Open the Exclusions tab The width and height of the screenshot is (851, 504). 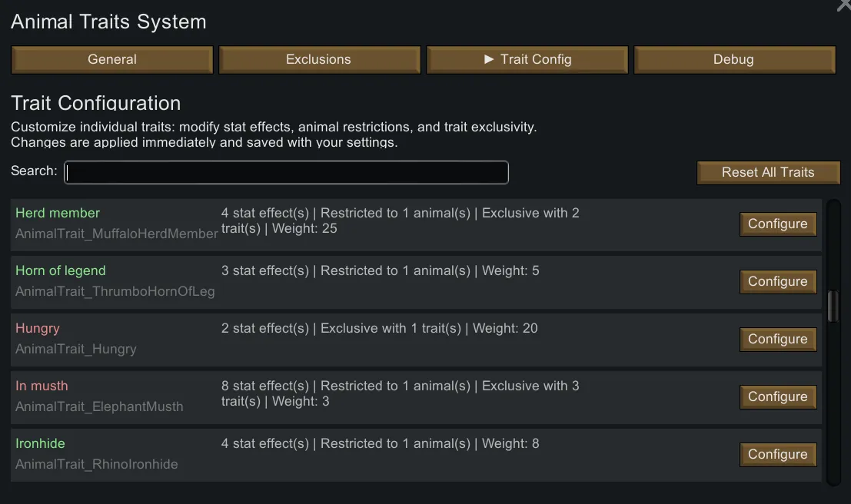click(x=319, y=60)
